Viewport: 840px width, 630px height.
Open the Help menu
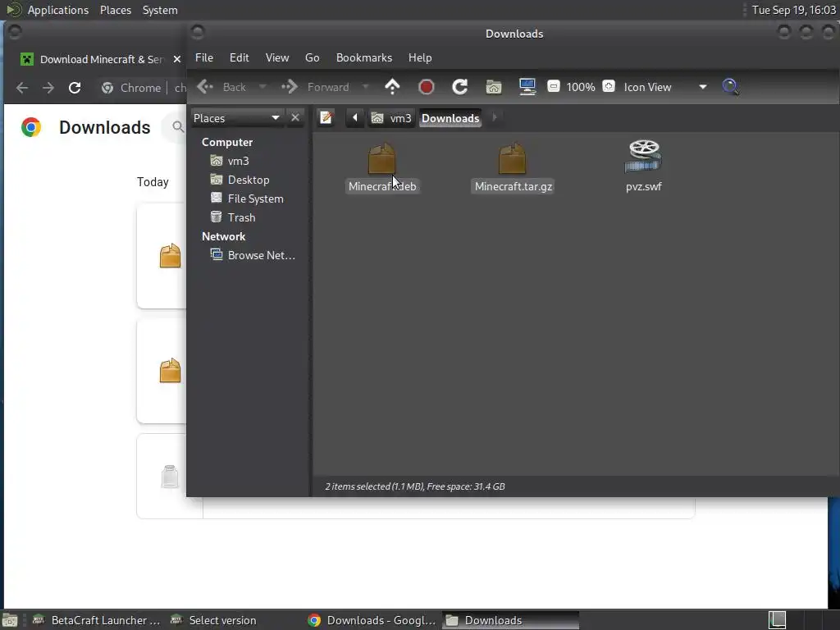(420, 58)
